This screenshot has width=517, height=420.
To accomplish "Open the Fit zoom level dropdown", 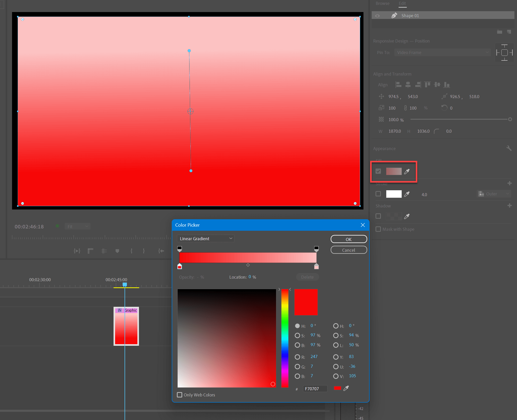I will 77,226.
